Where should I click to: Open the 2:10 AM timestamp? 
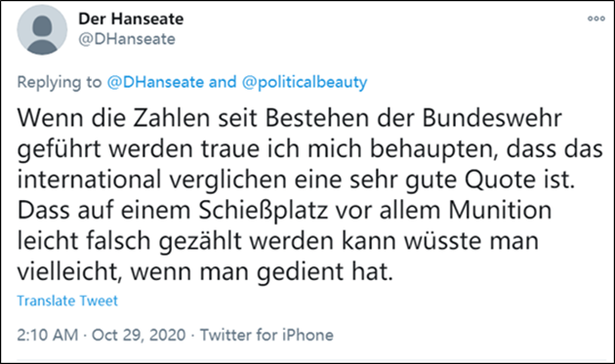(x=48, y=335)
